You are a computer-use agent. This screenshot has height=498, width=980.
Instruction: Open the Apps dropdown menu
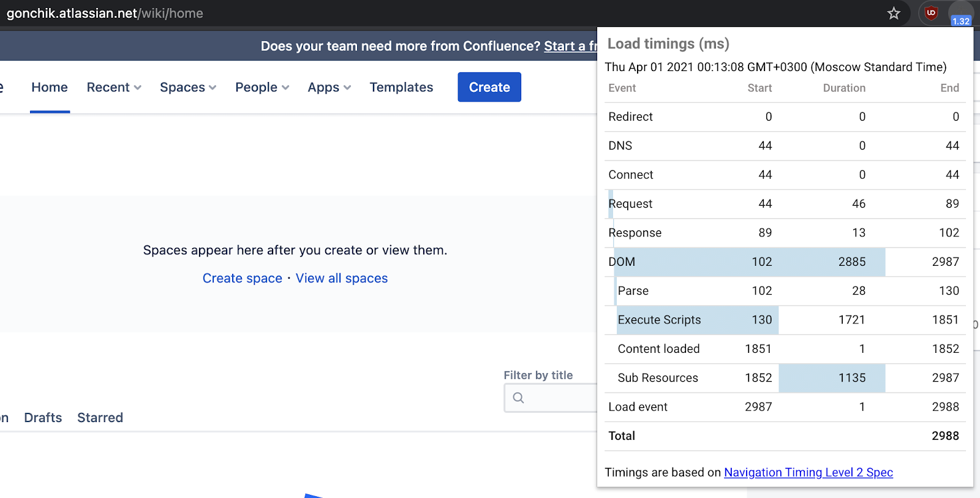[329, 88]
